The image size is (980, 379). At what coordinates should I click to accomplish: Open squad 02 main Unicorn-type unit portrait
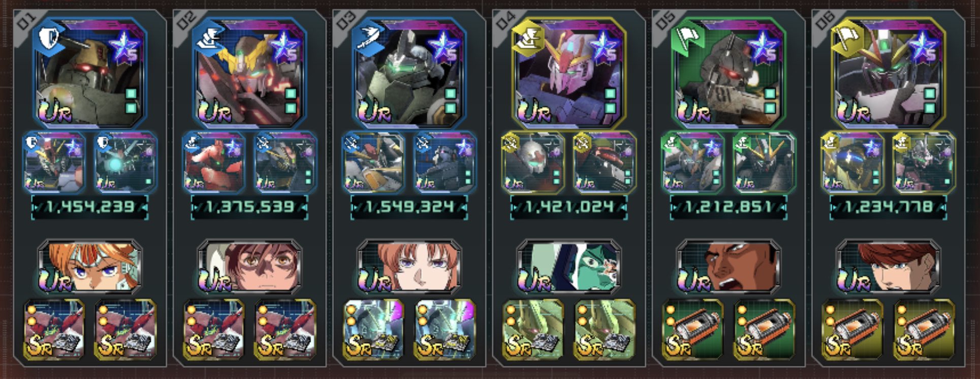pyautogui.click(x=249, y=73)
